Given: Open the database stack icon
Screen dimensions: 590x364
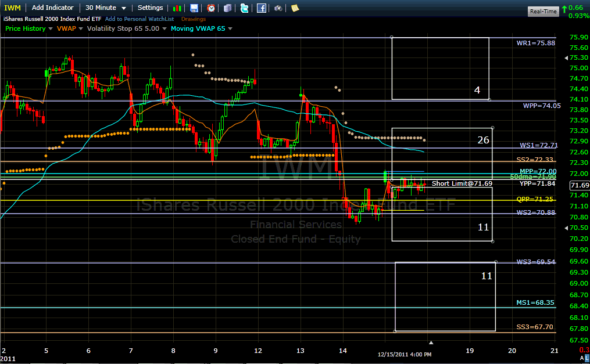Looking at the screenshot, I should 228,8.
